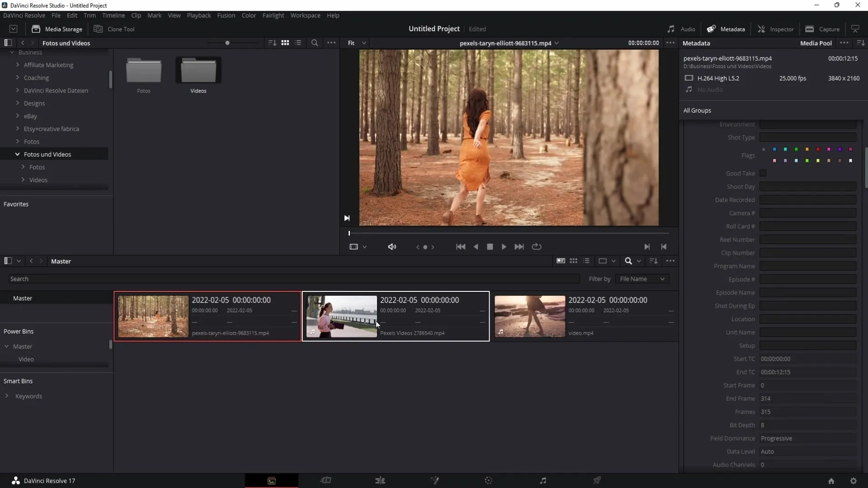The width and height of the screenshot is (868, 488).
Task: Click the Metadata panel icon
Action: (711, 28)
